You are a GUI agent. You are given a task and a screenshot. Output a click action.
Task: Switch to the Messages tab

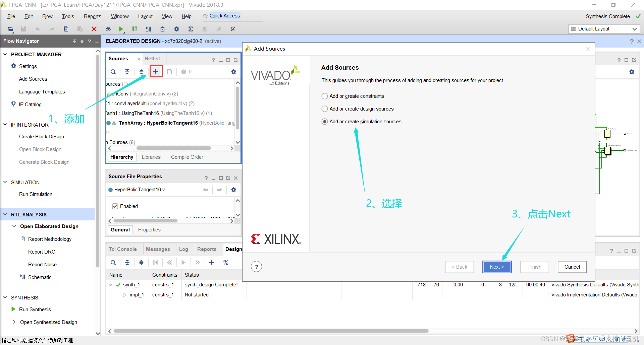click(158, 249)
